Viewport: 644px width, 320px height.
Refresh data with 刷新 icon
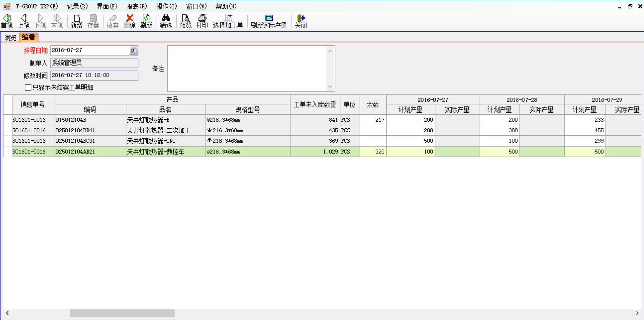146,21
